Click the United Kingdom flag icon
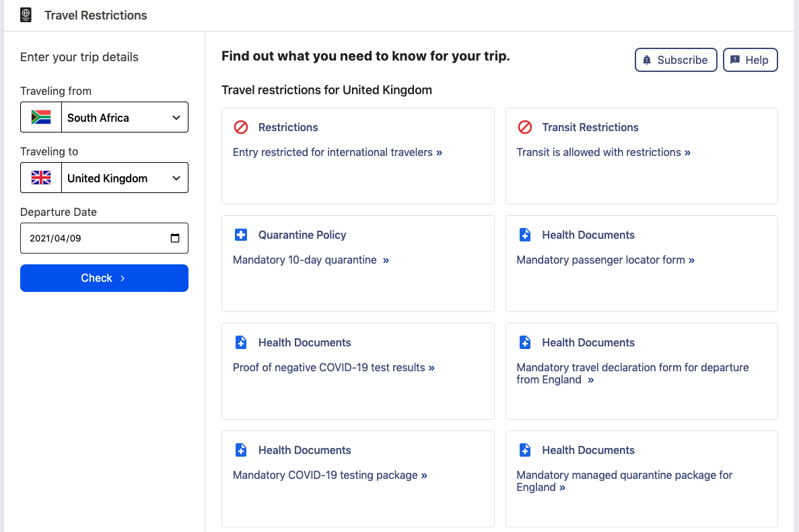This screenshot has height=532, width=799. tap(41, 178)
